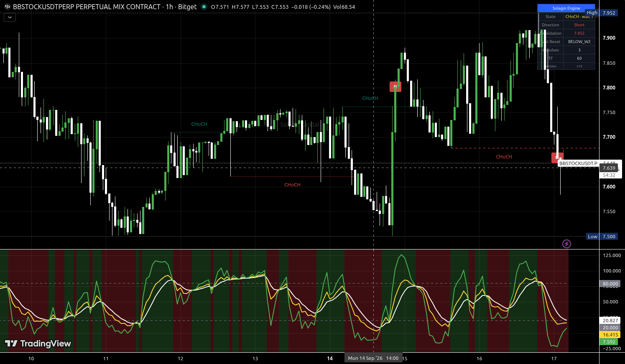625x364 pixels.
Task: Click the TF value '60' in the table
Action: point(579,59)
